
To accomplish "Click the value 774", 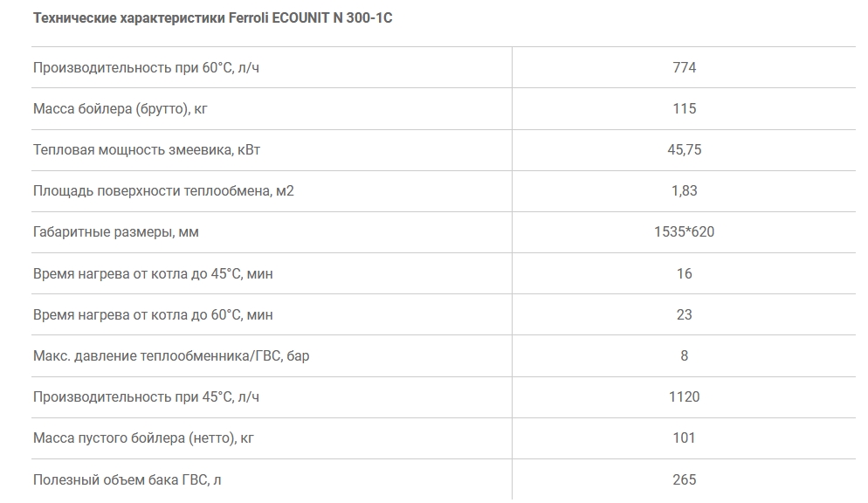I will coord(685,67).
